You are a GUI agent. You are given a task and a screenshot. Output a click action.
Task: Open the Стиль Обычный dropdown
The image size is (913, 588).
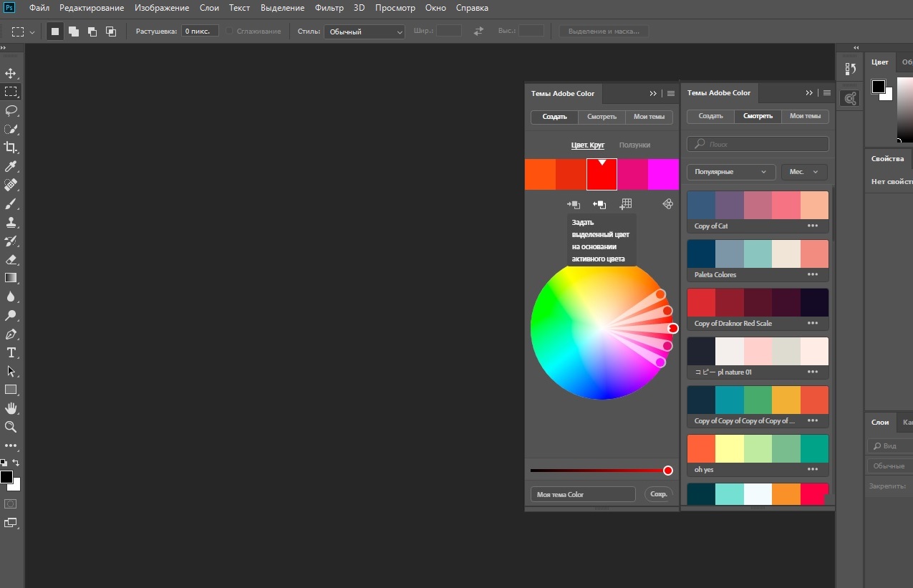point(364,32)
